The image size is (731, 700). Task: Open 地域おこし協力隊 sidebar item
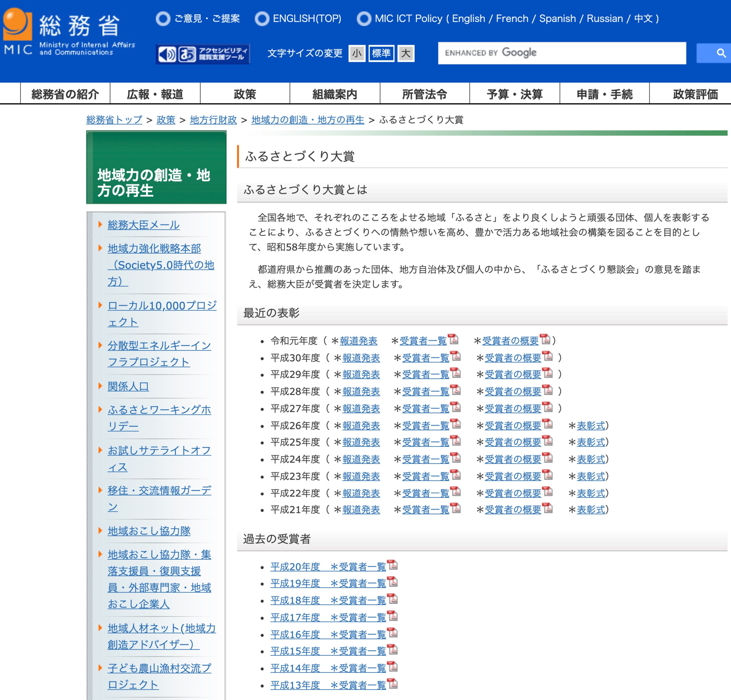[x=149, y=531]
